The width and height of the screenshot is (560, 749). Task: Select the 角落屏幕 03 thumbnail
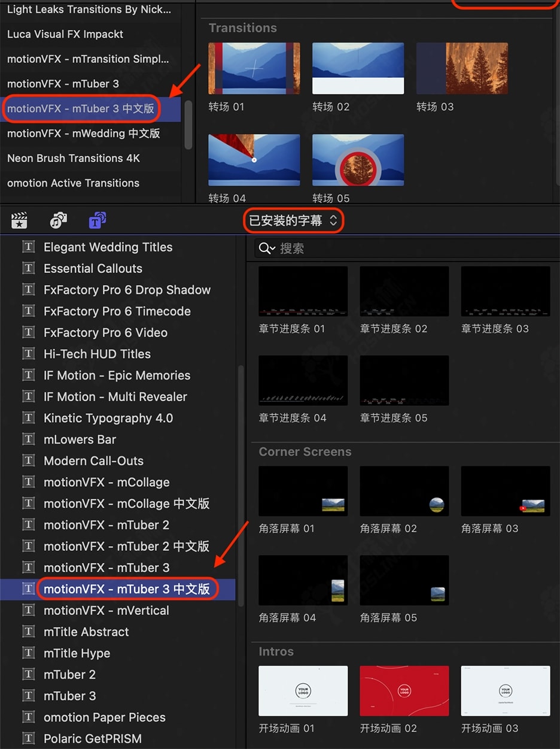[x=506, y=492]
